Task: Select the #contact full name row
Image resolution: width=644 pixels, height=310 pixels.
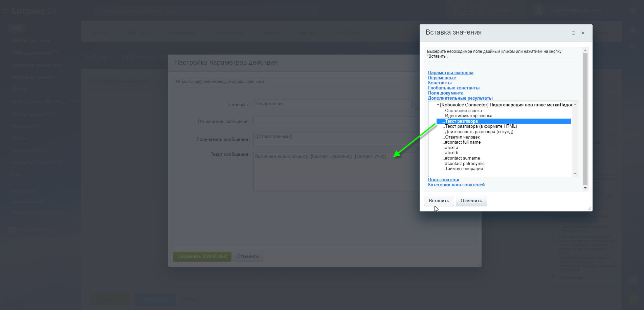Action: pos(504,142)
